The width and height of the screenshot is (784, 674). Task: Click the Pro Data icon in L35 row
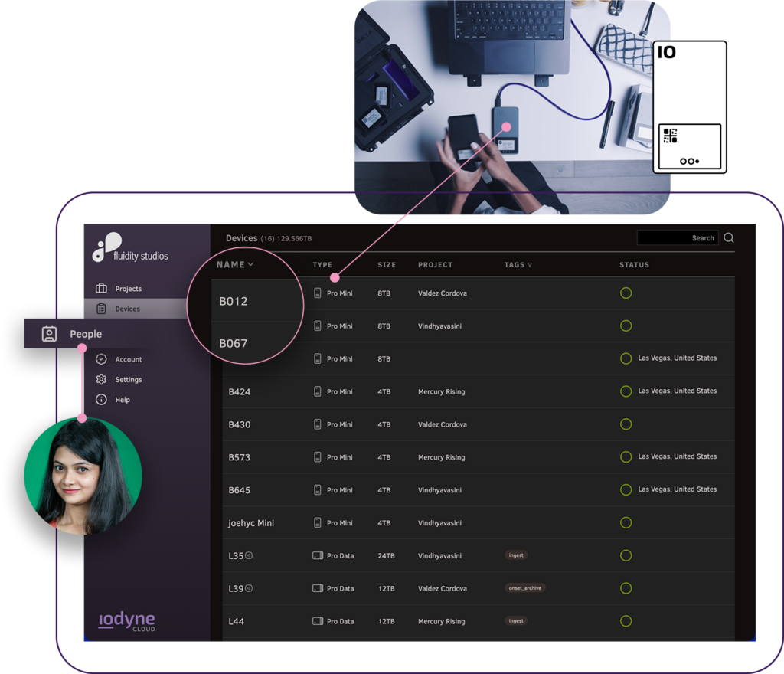[x=318, y=555]
